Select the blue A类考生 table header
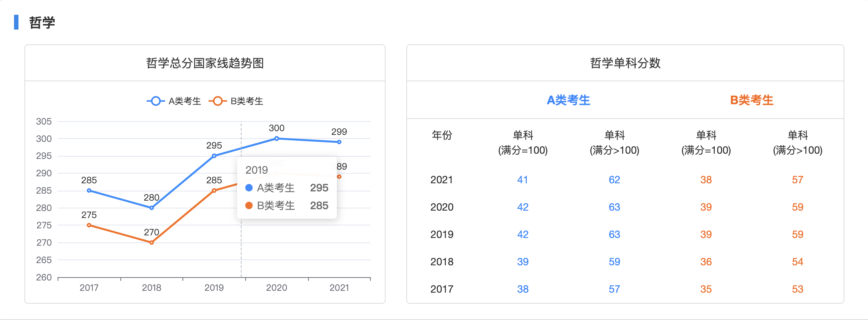The width and height of the screenshot is (868, 320). [568, 100]
